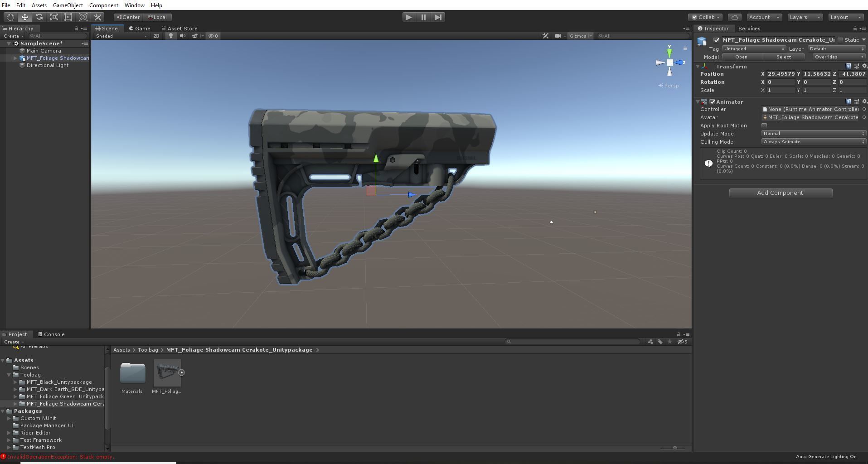The height and width of the screenshot is (464, 868).
Task: Open the Shaded draw mode dropdown
Action: click(x=121, y=36)
